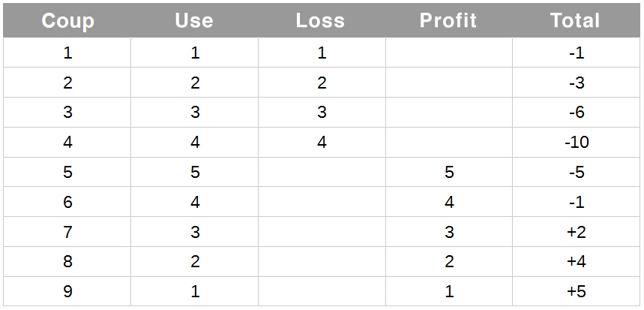The height and width of the screenshot is (310, 644).
Task: Click the empty Profit cell in Coup 2 row
Action: pos(449,83)
